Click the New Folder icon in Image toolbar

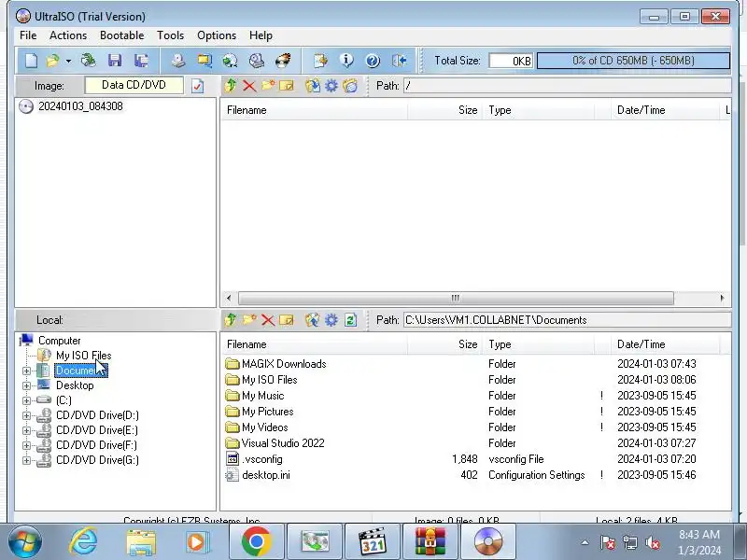click(268, 86)
